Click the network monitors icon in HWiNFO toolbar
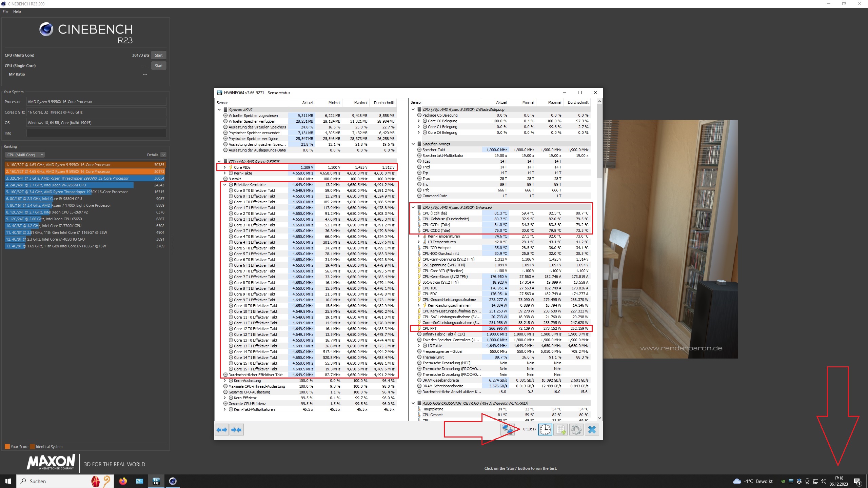This screenshot has width=868, height=488. [x=508, y=429]
